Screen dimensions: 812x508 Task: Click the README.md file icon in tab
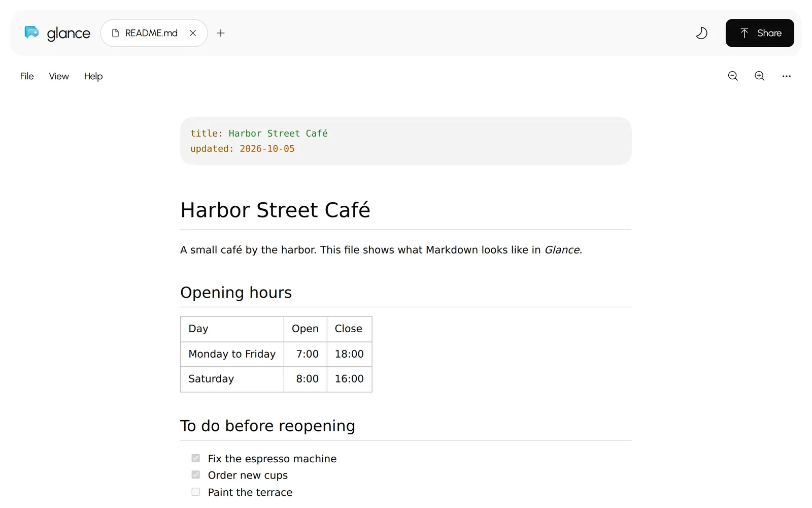[x=115, y=33]
